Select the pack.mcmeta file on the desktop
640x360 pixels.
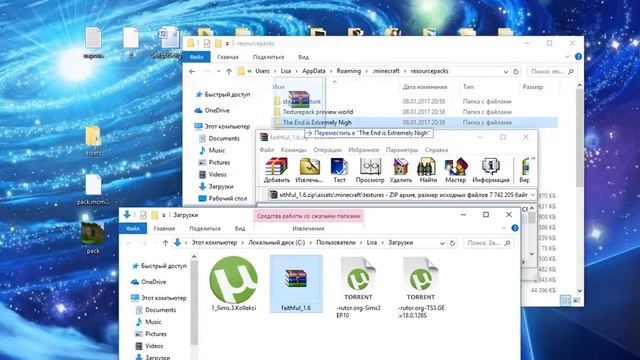tap(93, 190)
